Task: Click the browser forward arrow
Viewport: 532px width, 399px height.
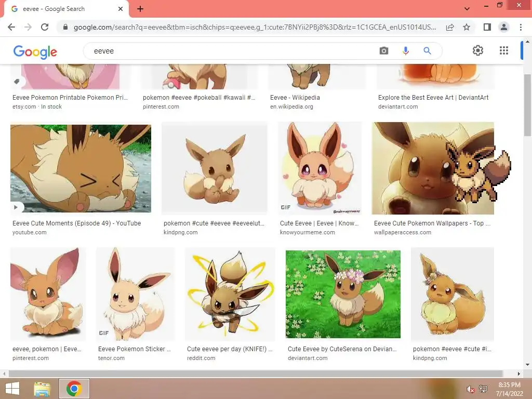Action: [x=28, y=27]
